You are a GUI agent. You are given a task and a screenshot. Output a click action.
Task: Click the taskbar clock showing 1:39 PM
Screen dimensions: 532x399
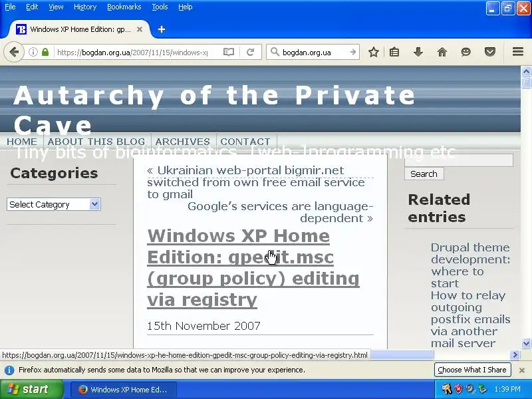click(x=507, y=389)
